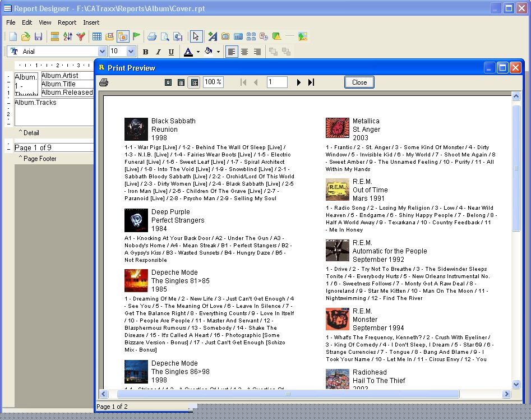Open a report file with the folder icon
Viewport: 531px width, 420px height.
click(26, 36)
